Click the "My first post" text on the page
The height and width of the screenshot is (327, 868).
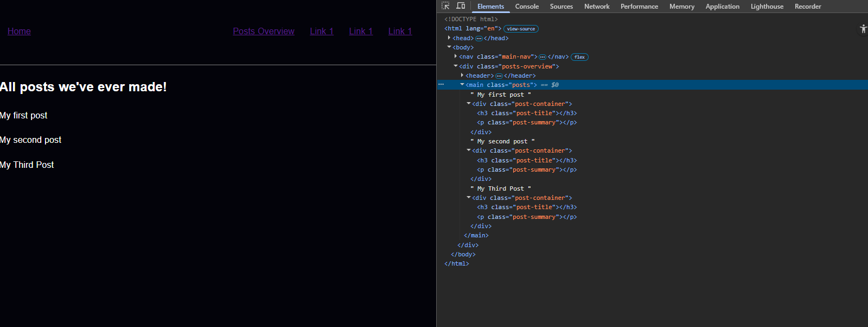point(24,115)
